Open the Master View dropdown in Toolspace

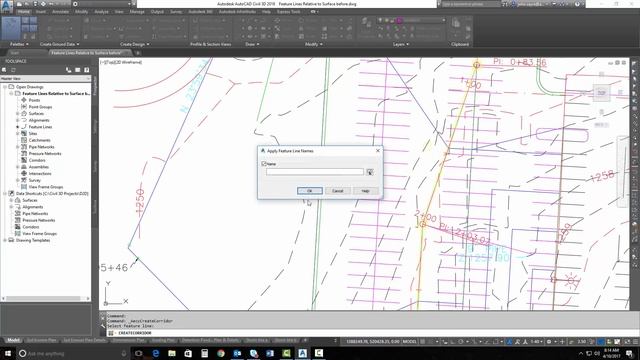coord(45,78)
